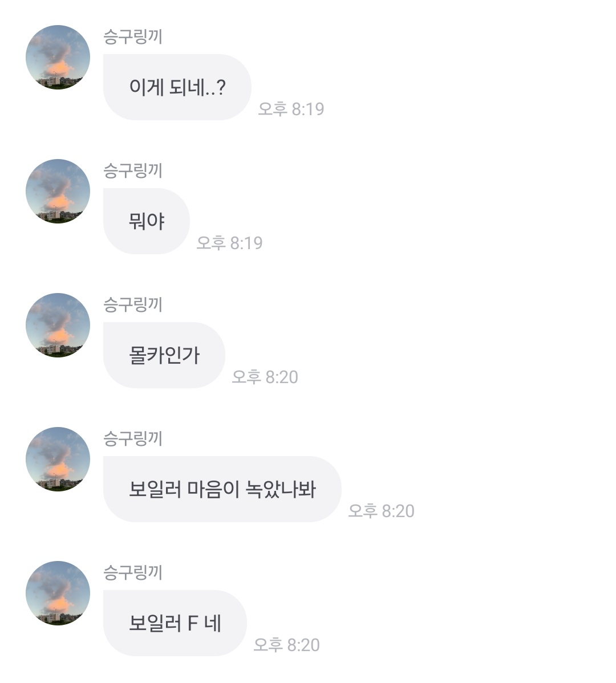Select the 오후 8:20 timestamp beside "몰카인가"
The width and height of the screenshot is (616, 683).
pos(265,377)
